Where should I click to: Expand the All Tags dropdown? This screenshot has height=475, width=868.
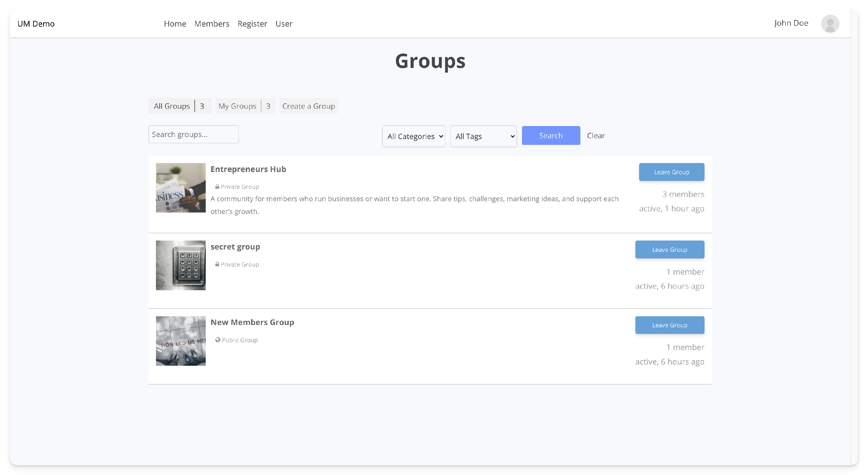point(483,136)
